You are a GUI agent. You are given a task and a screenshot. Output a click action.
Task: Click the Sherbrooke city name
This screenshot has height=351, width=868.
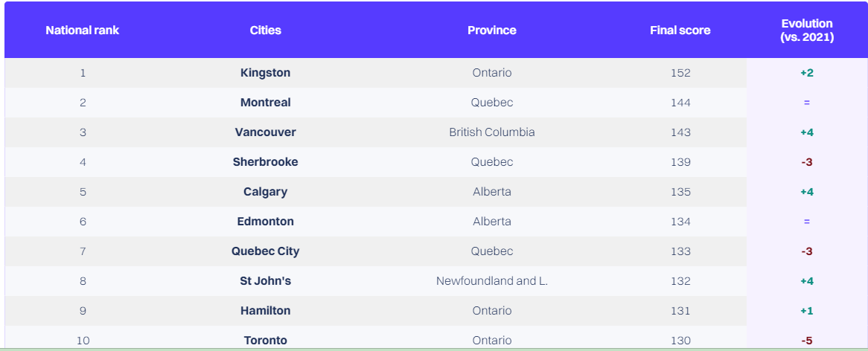(x=266, y=162)
